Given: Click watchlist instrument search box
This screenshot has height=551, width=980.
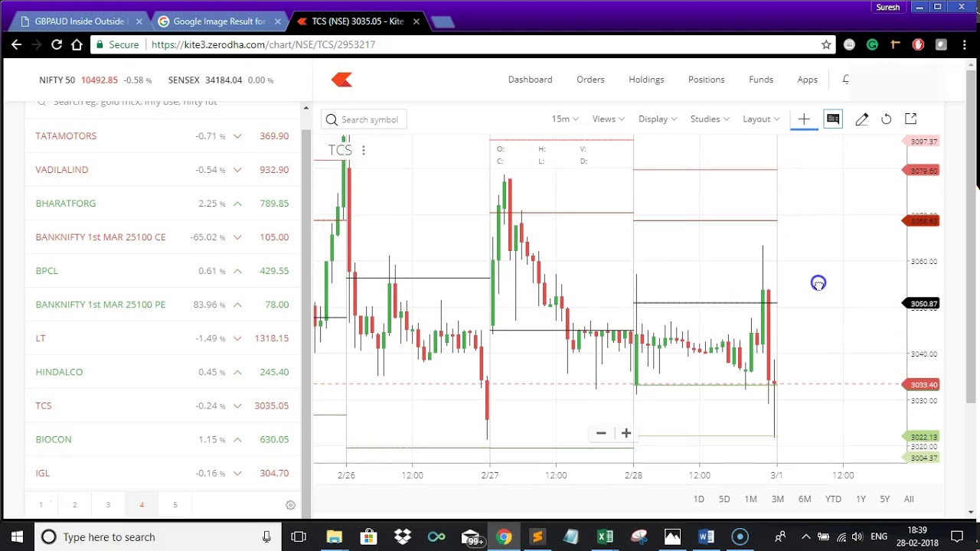Looking at the screenshot, I should coord(162,102).
